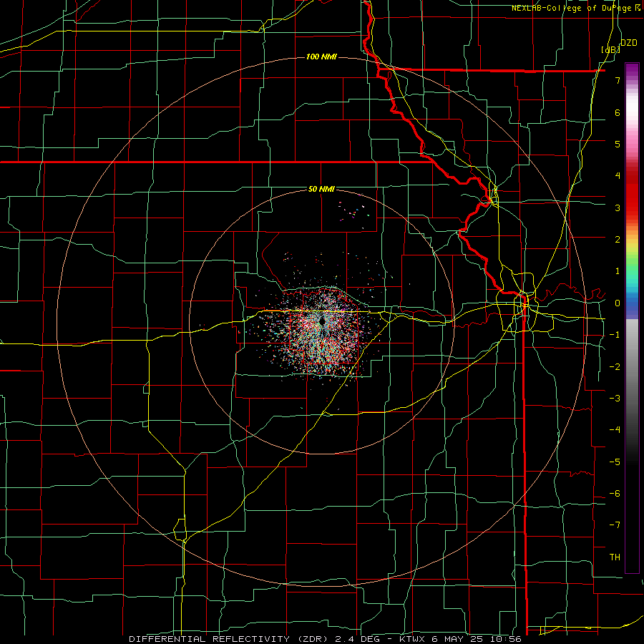Select scale value -7 on color legend
Viewport: 644px width, 644px height.
[x=615, y=525]
